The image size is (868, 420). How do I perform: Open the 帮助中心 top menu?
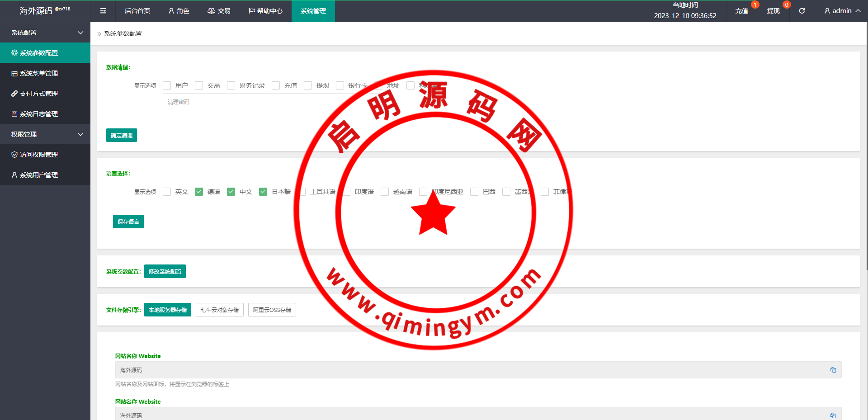[x=265, y=11]
